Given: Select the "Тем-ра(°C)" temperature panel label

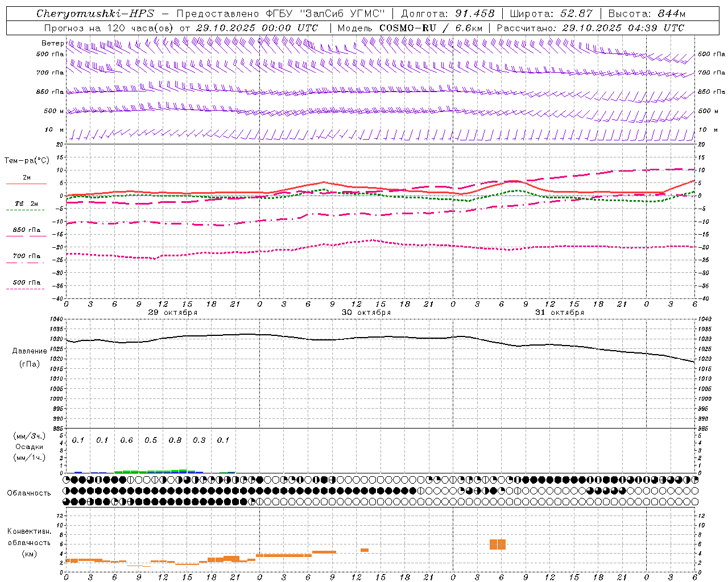Looking at the screenshot, I should [27, 161].
